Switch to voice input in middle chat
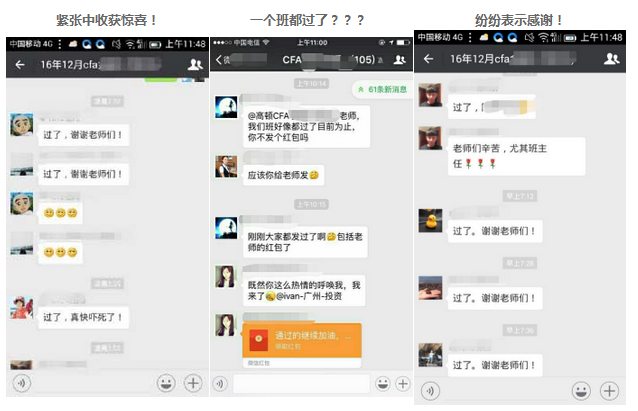 [222, 383]
